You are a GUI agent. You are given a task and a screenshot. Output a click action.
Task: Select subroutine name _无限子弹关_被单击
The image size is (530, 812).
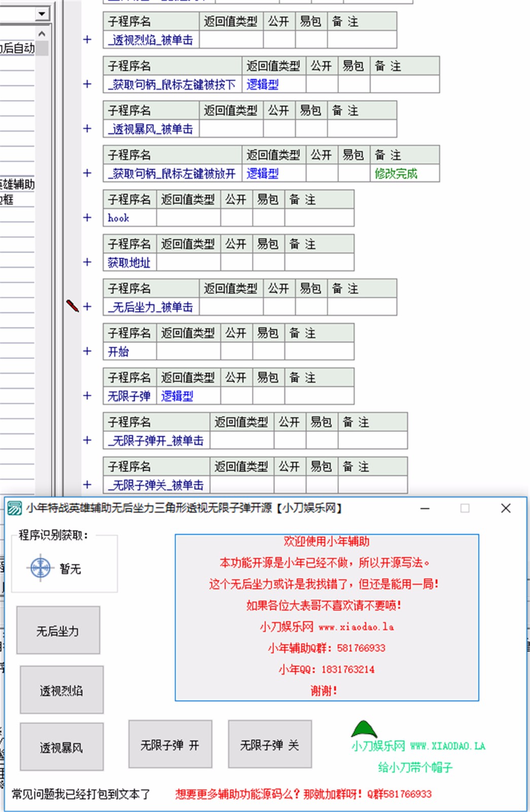coord(156,485)
